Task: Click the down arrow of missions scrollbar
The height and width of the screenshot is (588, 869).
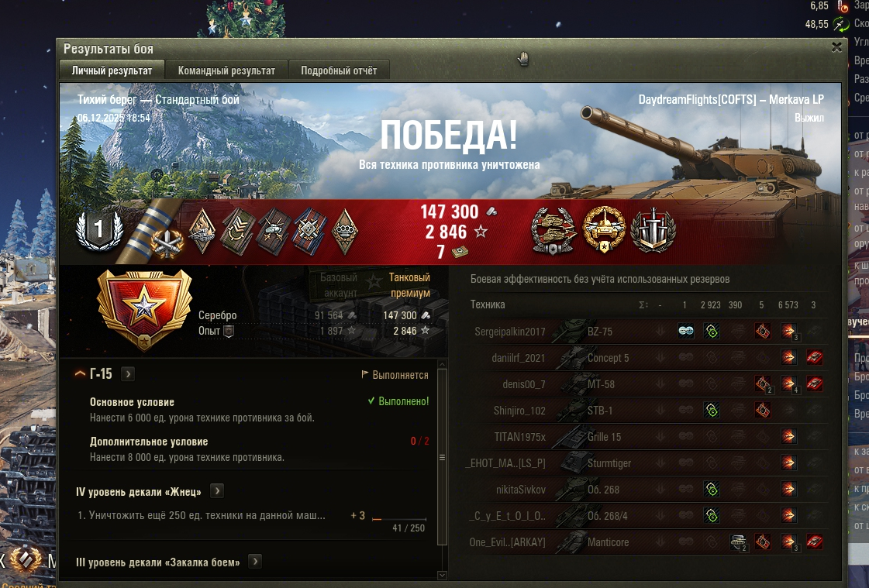Action: point(442,576)
